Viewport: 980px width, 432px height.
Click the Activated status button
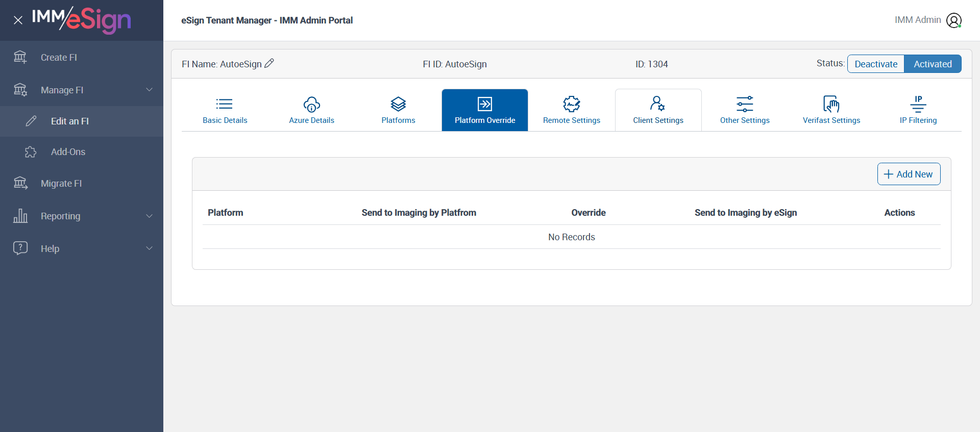(x=933, y=64)
